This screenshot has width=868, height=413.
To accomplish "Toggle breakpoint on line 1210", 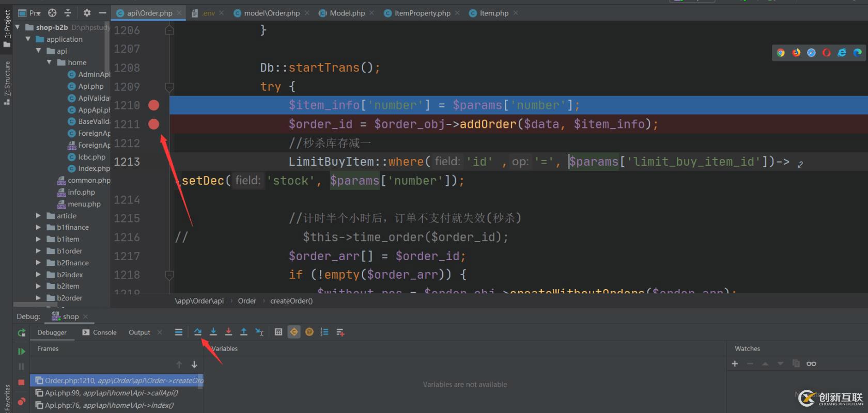I will pos(153,105).
